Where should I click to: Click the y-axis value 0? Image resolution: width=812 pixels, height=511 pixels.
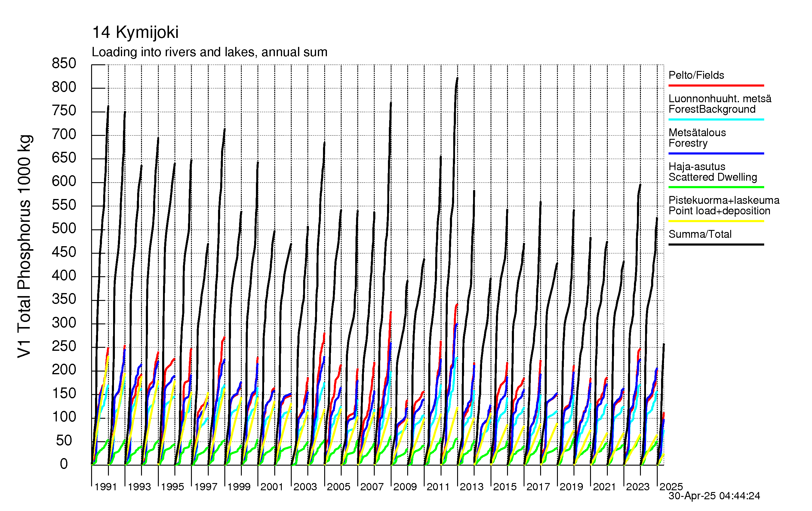[64, 464]
